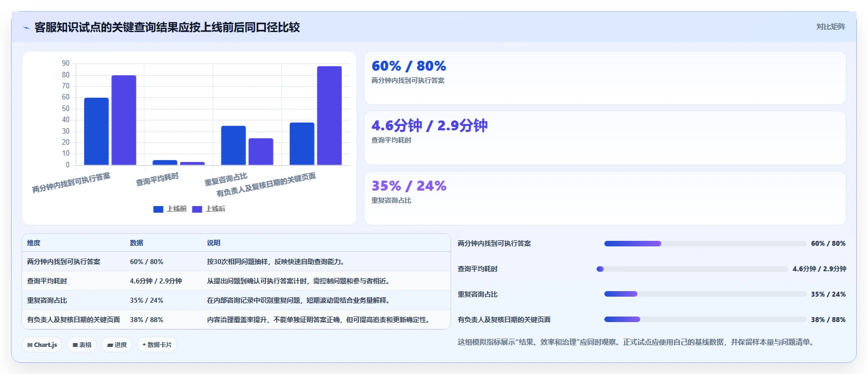The height and width of the screenshot is (374, 868).
Task: Click the note starting 在内部咨询记录中识别重复问题
Action: click(x=300, y=301)
